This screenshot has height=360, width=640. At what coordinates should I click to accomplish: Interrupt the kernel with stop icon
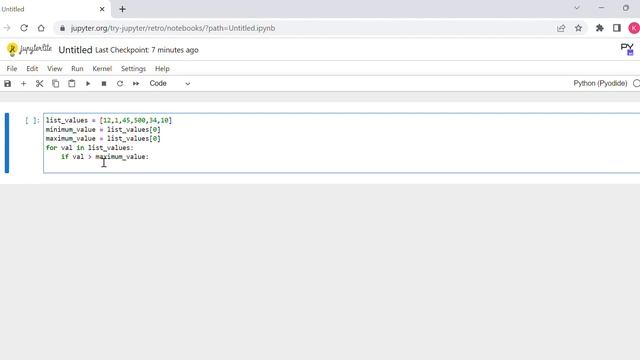[104, 84]
